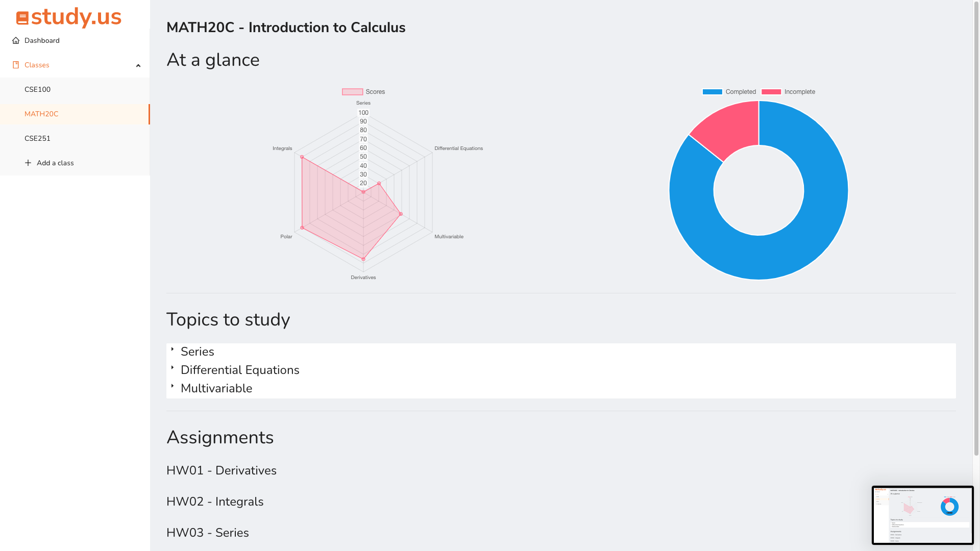Click the plus icon beside Add a class

point(28,163)
